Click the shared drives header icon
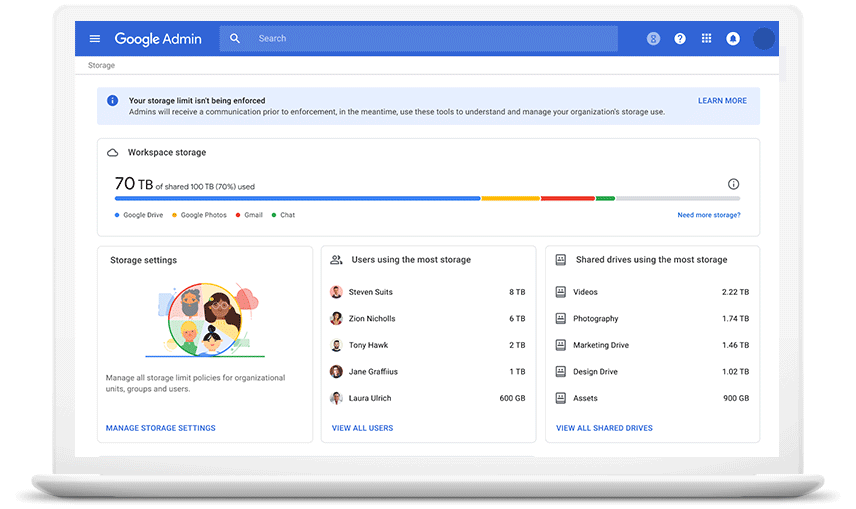Screen dimensions: 856x509 click(561, 260)
